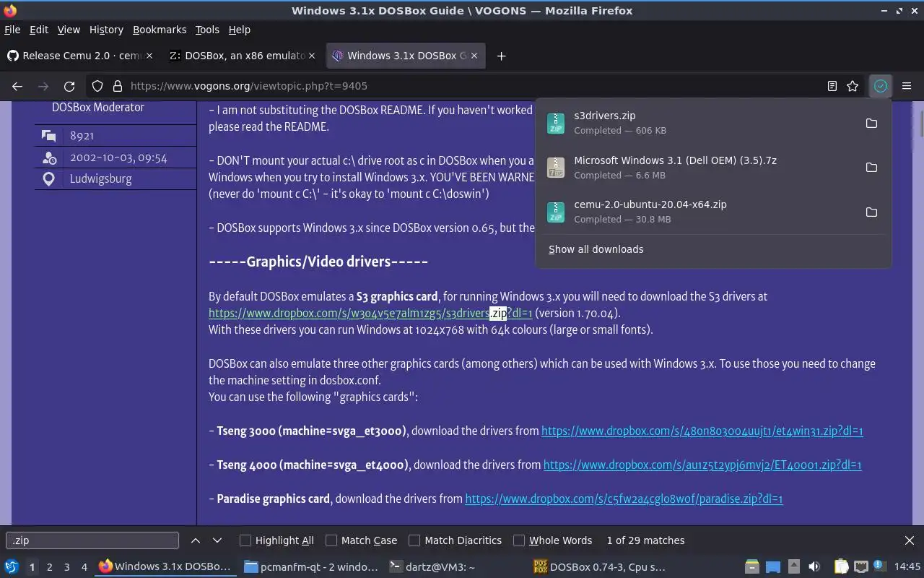Viewport: 924px width, 578px height.
Task: Click the downloads toolbar button
Action: (x=880, y=86)
